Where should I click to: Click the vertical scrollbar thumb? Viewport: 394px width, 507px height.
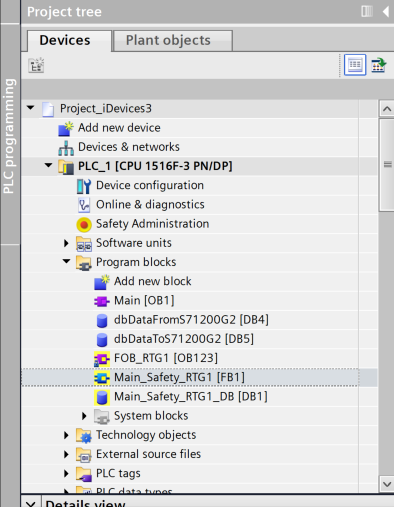(387, 165)
